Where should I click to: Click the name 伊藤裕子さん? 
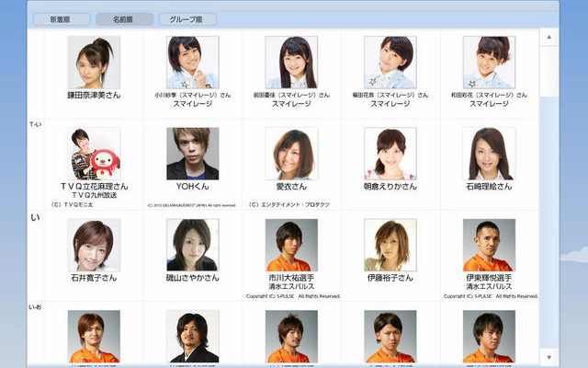coord(390,278)
